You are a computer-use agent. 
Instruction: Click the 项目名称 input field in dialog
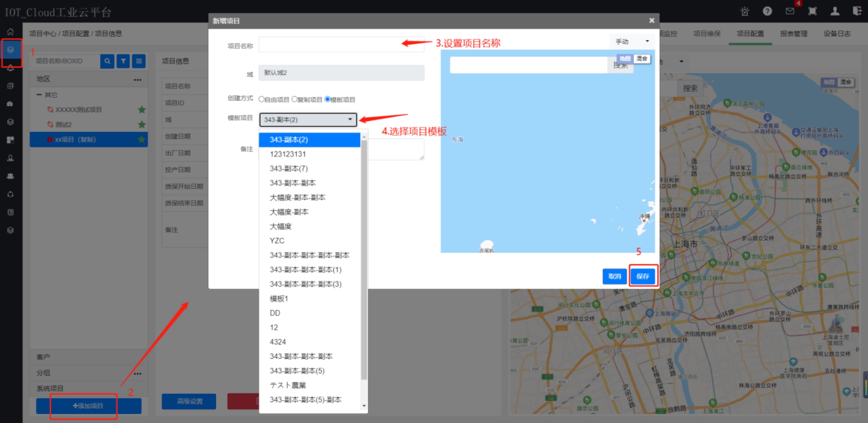tap(341, 45)
